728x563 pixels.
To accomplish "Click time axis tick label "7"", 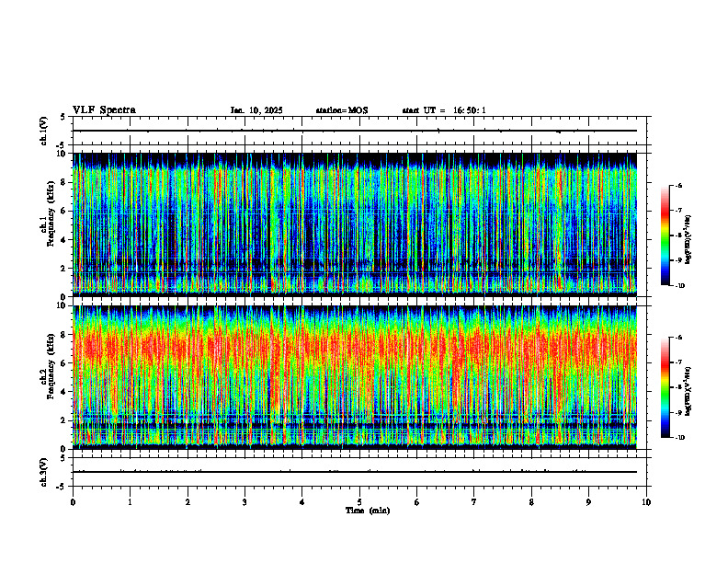I will click(474, 502).
